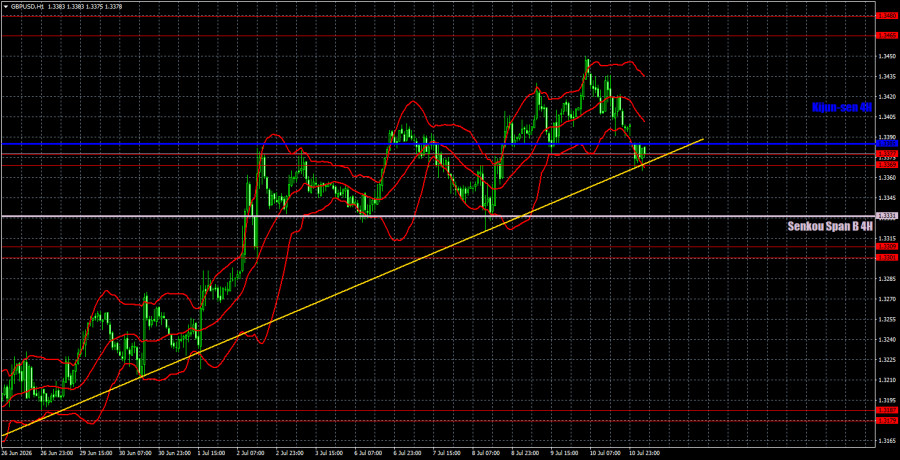Select the 1.3369 red price tag
900x460 pixels.
[x=887, y=165]
